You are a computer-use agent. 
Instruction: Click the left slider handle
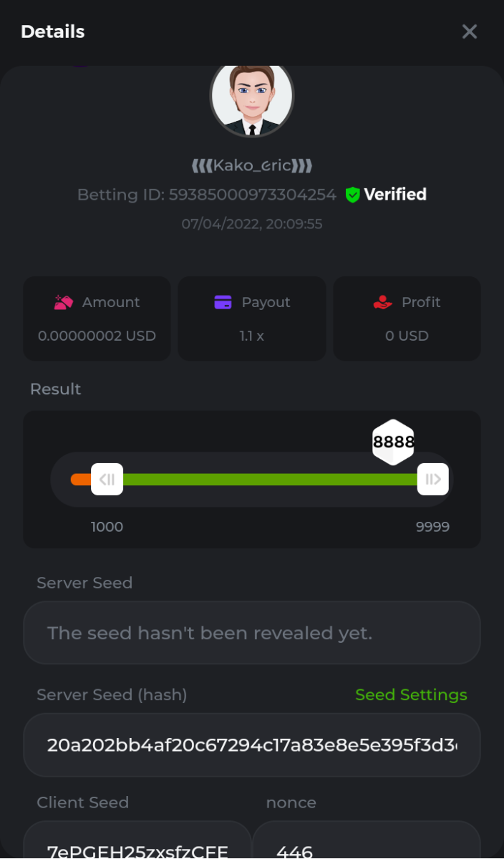(107, 479)
